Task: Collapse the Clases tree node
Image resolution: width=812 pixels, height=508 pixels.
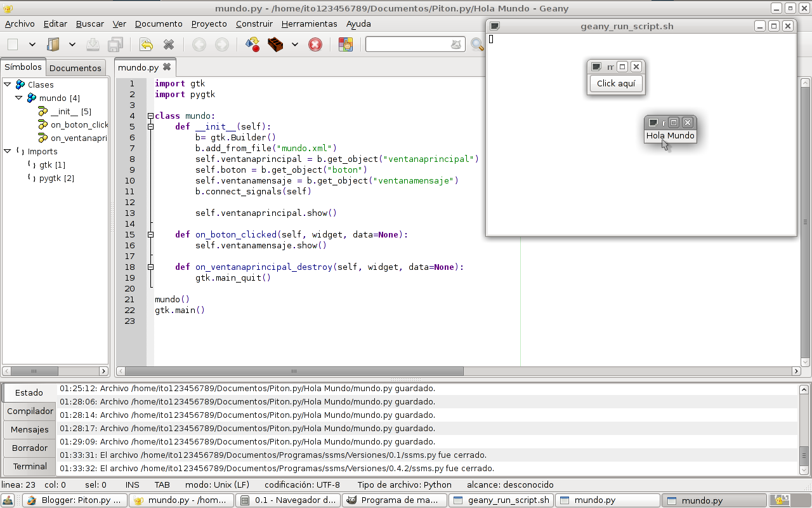Action: click(8, 84)
